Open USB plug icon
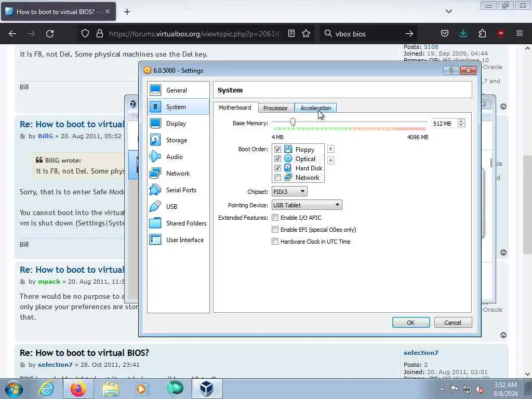This screenshot has height=399, width=532. [x=155, y=206]
